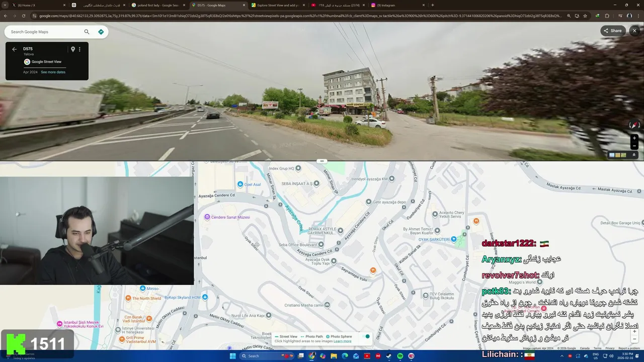Click the Getir ayazağa depo marker
This screenshot has height=362, width=644.
point(369,202)
